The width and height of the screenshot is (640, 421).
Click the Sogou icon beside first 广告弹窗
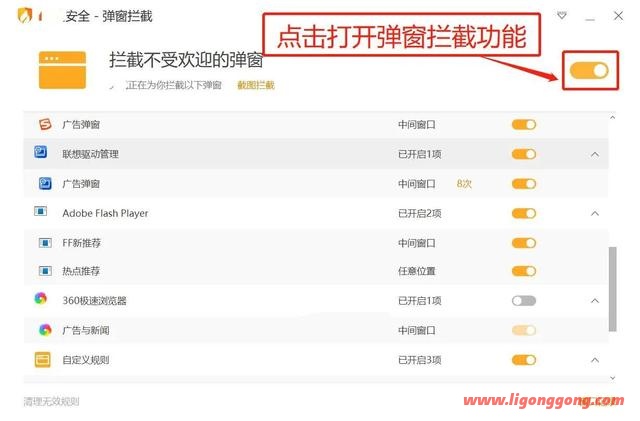point(45,124)
